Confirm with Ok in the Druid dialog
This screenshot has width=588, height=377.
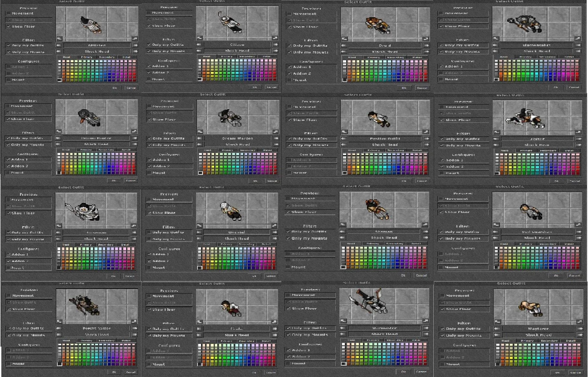point(404,88)
